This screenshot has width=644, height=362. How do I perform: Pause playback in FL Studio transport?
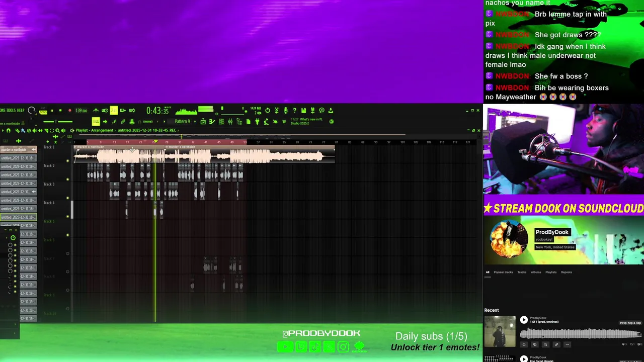click(x=52, y=111)
